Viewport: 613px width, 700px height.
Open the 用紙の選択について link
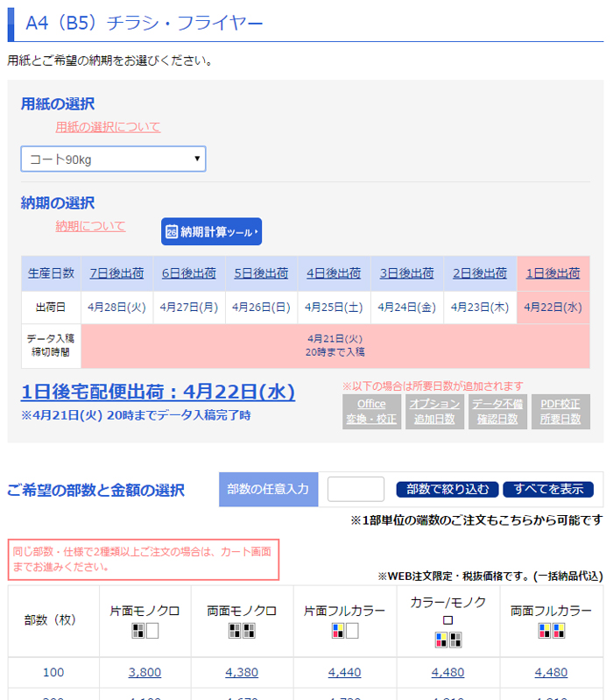click(x=108, y=127)
